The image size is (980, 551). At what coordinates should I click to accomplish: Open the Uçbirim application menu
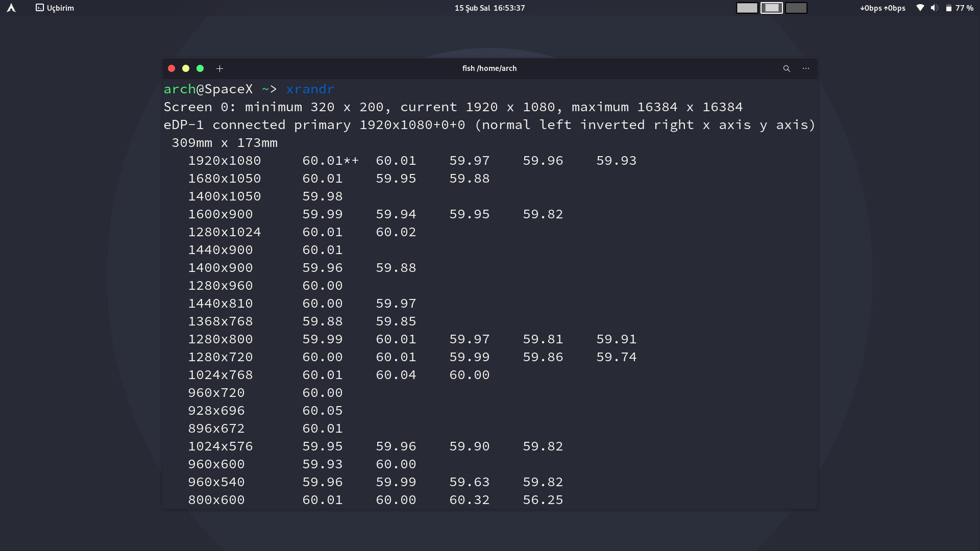pyautogui.click(x=55, y=8)
